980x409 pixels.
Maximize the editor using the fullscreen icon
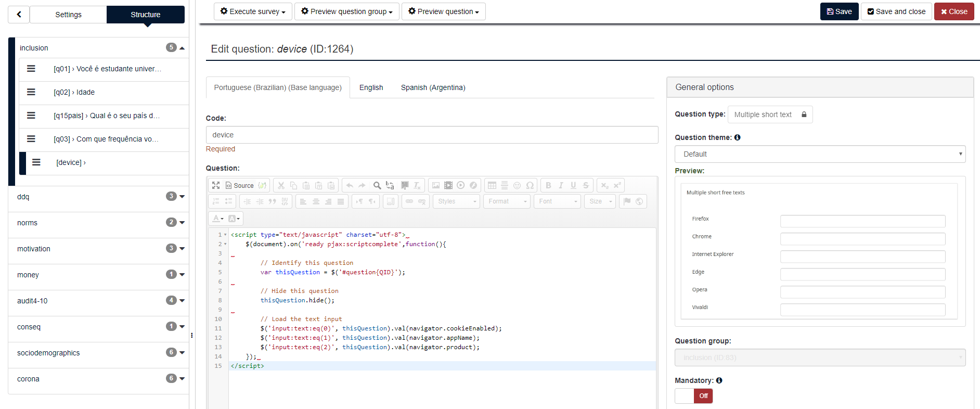tap(216, 185)
